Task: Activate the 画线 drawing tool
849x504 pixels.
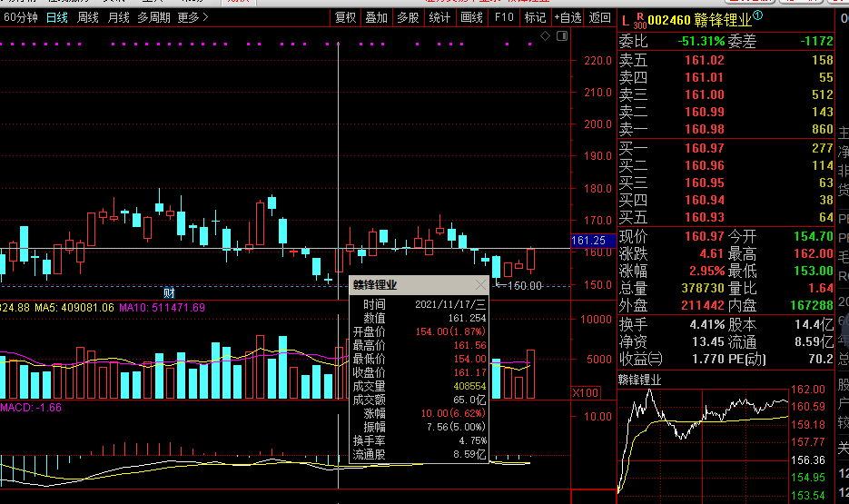Action: tap(471, 18)
